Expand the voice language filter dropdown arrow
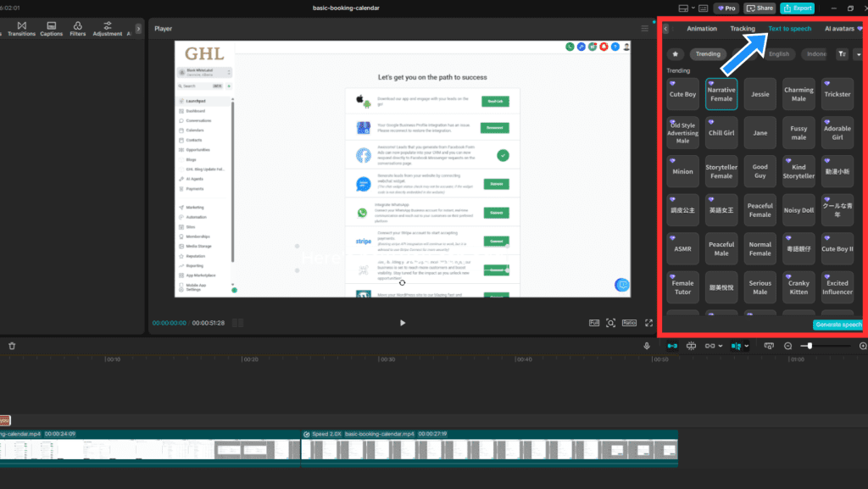Image resolution: width=868 pixels, height=489 pixels. point(857,54)
